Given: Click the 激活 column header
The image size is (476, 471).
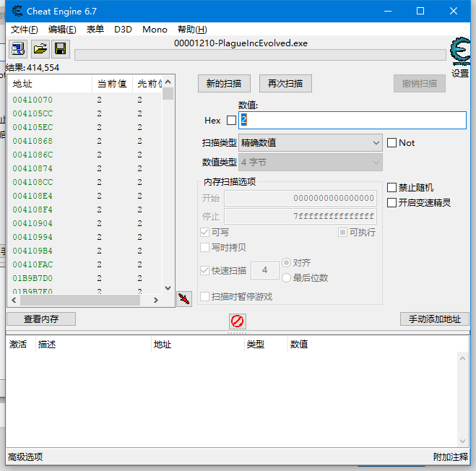Looking at the screenshot, I should pyautogui.click(x=20, y=345).
